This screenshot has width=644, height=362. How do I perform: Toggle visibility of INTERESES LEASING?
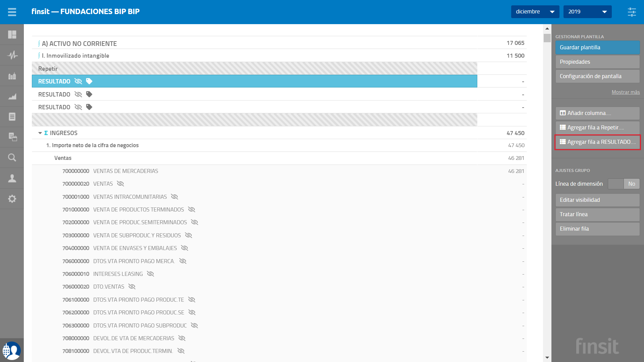(150, 274)
